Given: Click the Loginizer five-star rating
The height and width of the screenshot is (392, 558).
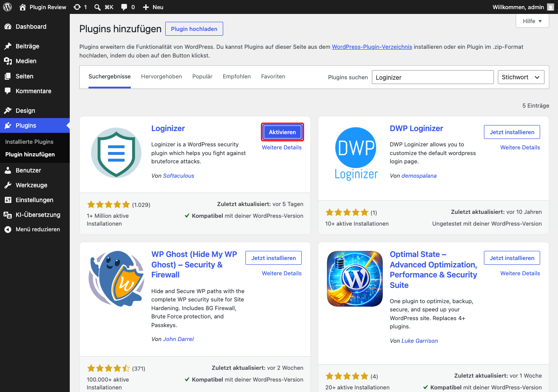Looking at the screenshot, I should pyautogui.click(x=108, y=204).
